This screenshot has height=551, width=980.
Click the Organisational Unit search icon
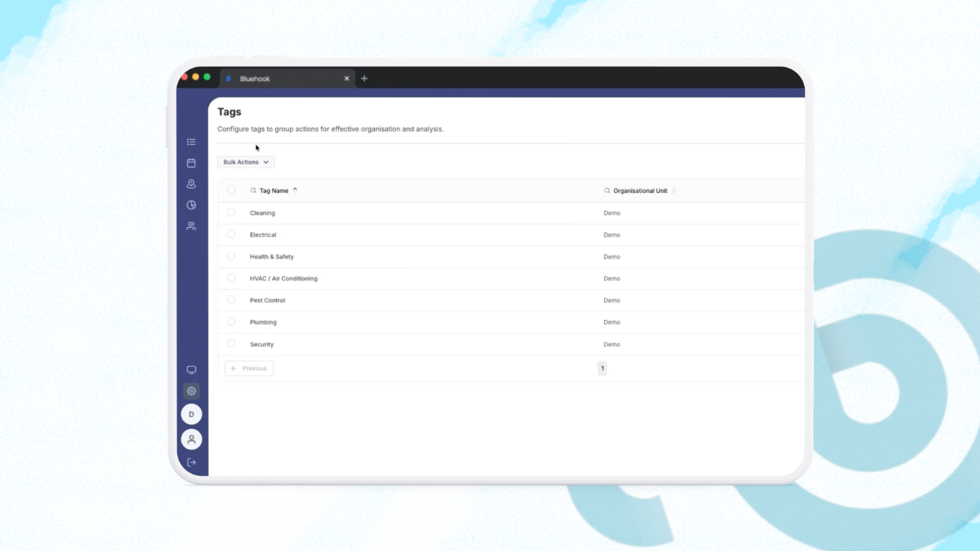607,191
